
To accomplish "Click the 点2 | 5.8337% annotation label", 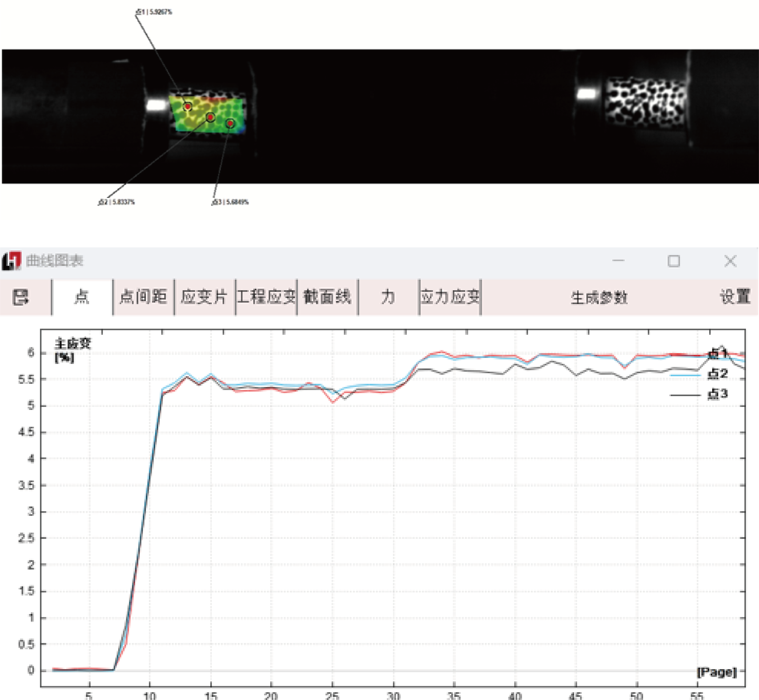I will (x=116, y=202).
